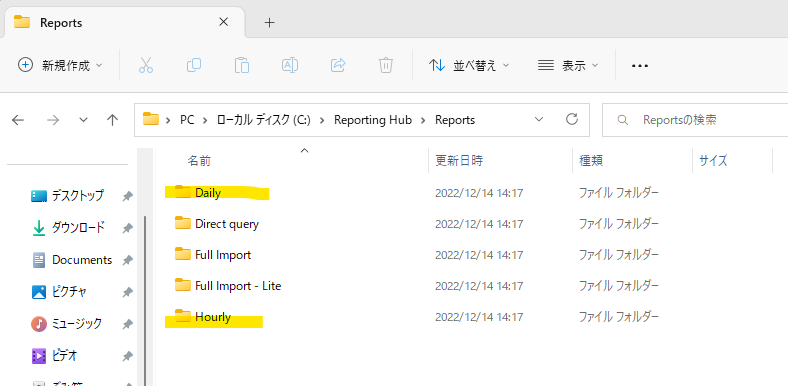Go up one folder level arrow
This screenshot has height=386, width=788.
tap(113, 120)
